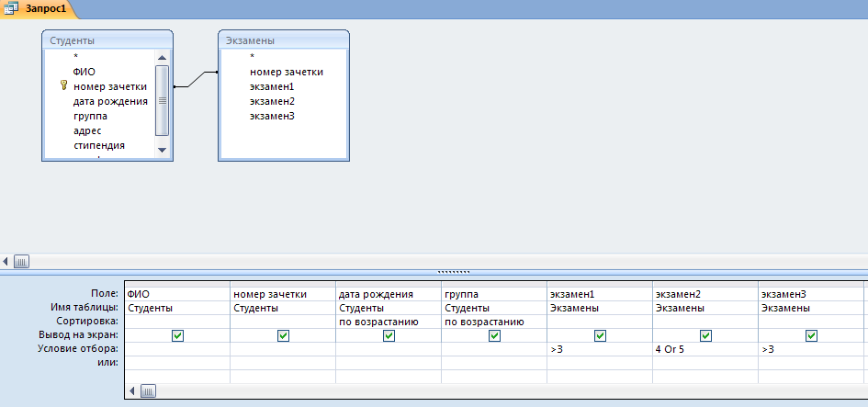Viewport: 868px width, 407px height.
Task: Open the sort cell of экзамен1 column
Action: click(x=600, y=322)
